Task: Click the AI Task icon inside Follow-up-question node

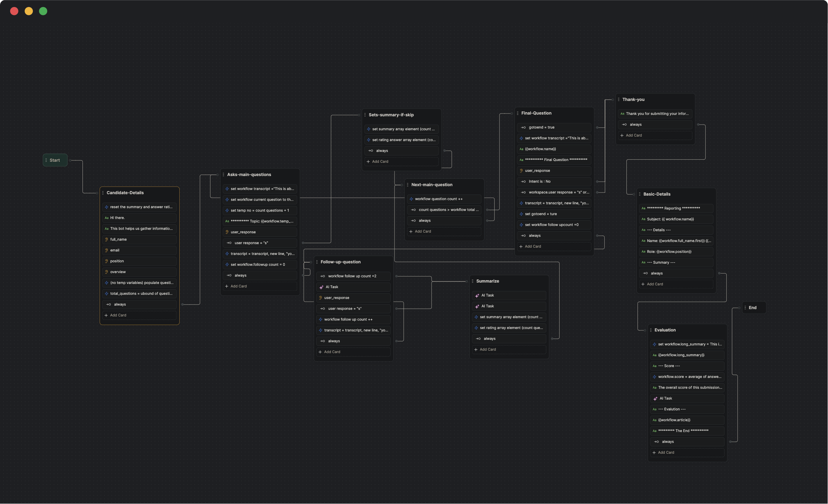Action: coord(321,287)
